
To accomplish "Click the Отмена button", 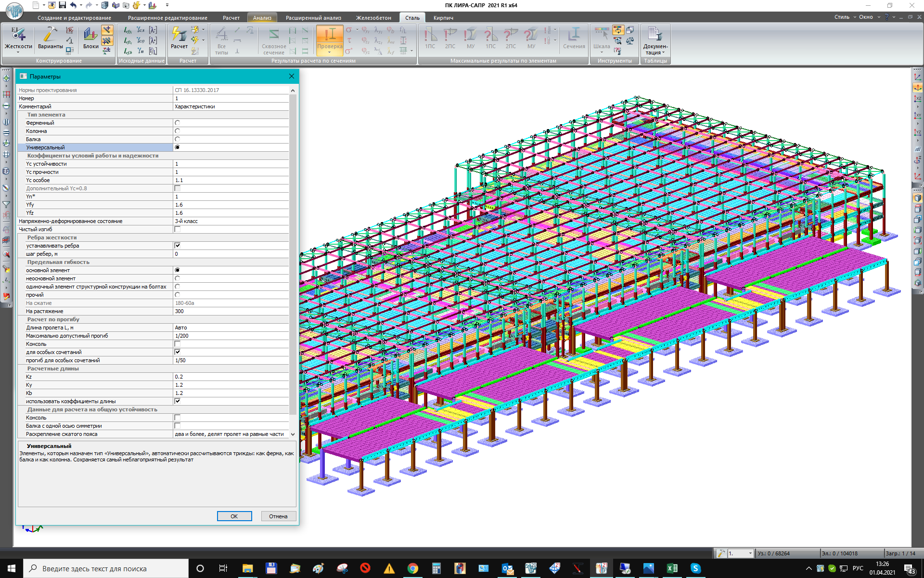I will (278, 516).
